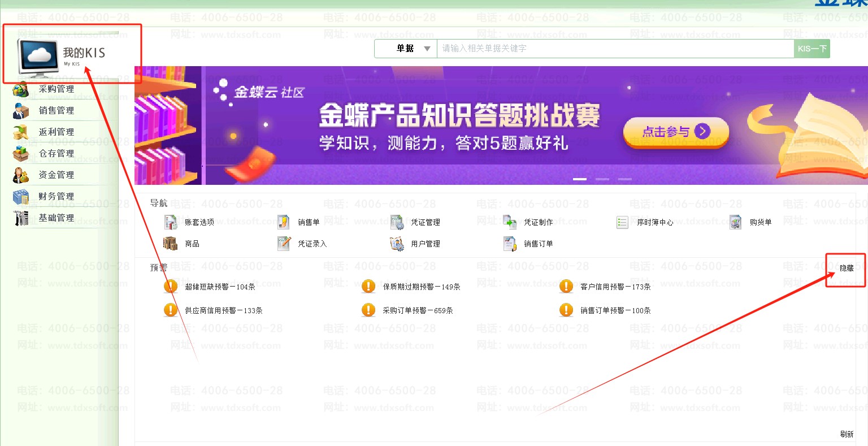Screen dimensions: 868x446
Task: Open the 凭证录入 navigation icon
Action: (x=284, y=244)
